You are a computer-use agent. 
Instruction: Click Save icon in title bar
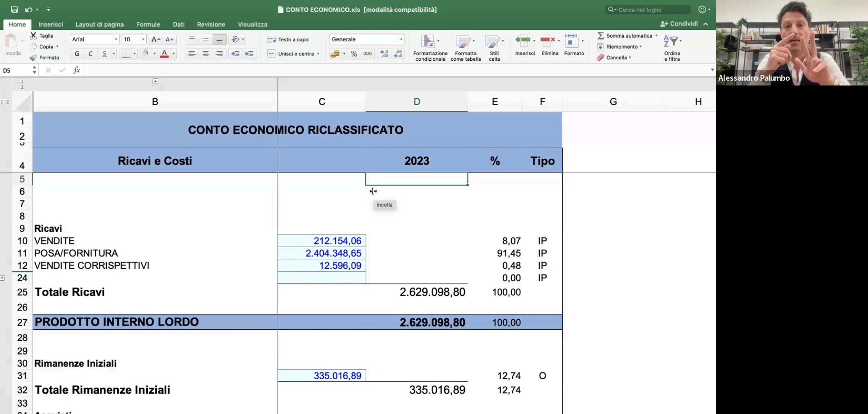(x=14, y=10)
